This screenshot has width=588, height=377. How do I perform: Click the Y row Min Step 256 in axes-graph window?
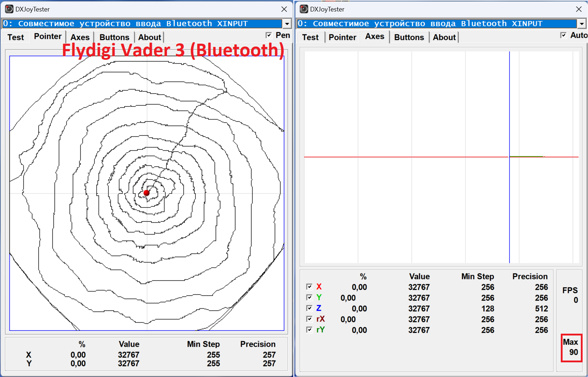coord(488,298)
